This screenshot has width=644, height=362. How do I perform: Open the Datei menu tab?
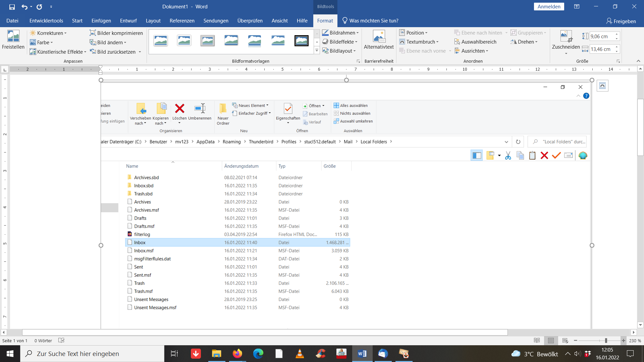pos(12,21)
